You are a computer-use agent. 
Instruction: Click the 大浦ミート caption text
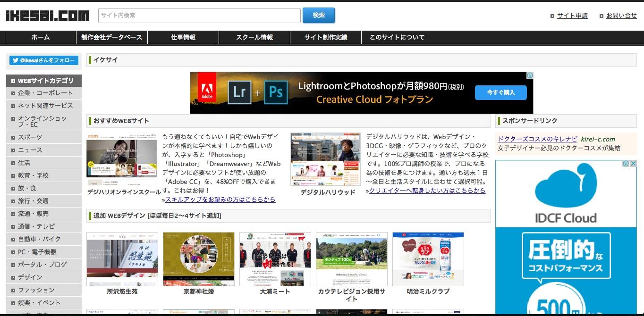tap(275, 291)
